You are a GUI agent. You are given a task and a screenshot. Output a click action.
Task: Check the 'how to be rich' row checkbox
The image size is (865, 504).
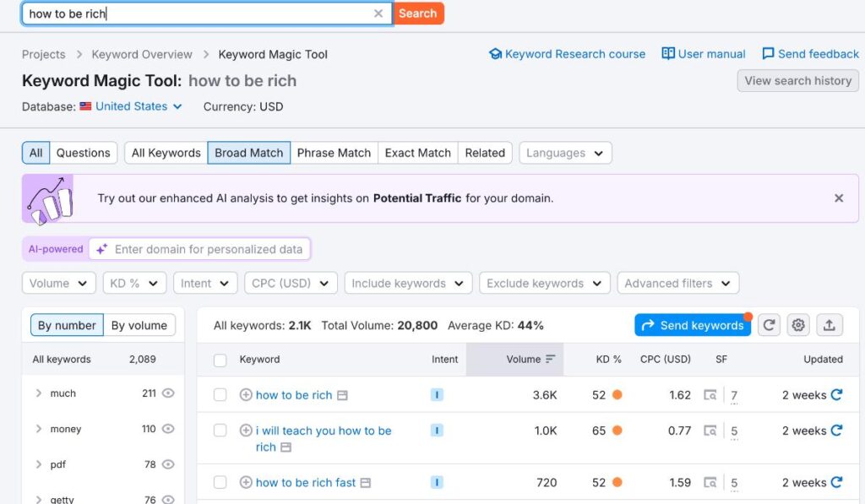coord(220,395)
